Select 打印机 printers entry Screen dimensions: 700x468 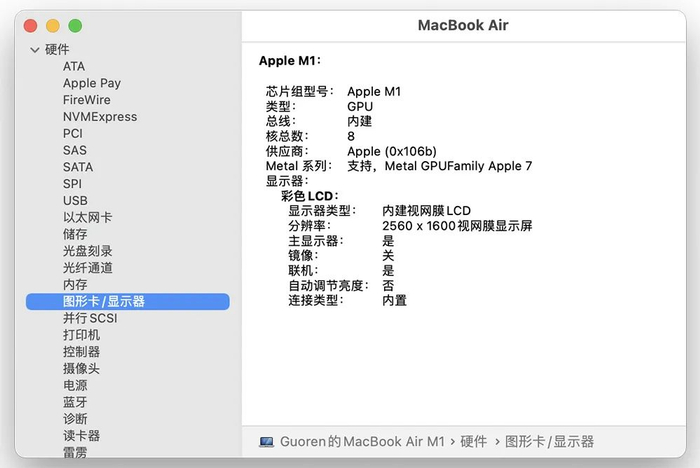click(81, 335)
